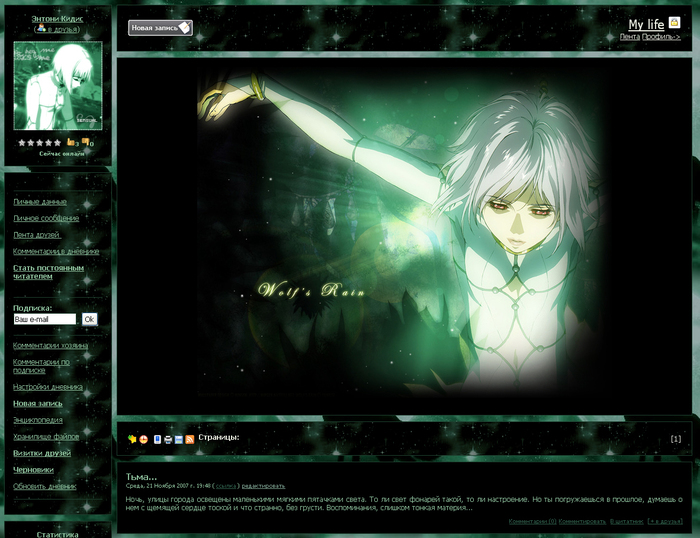Click the yellow star favorites icon
Screen dimensions: 700x538
click(132, 439)
